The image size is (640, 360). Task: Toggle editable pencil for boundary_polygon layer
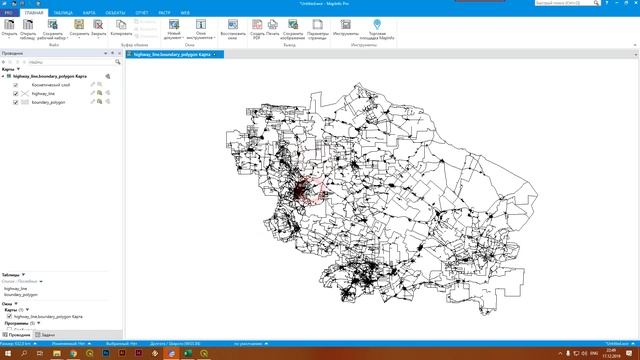click(x=93, y=102)
